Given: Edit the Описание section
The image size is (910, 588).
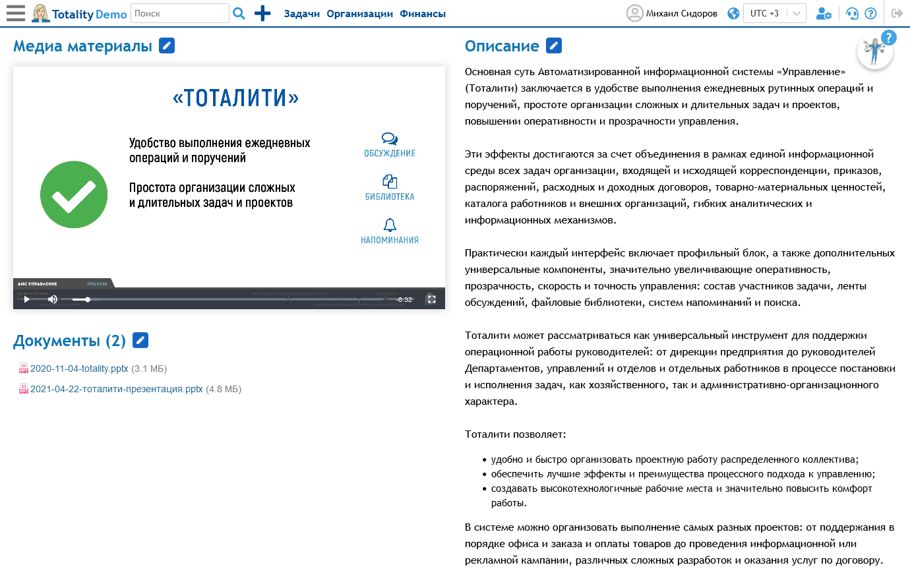Looking at the screenshot, I should pos(554,45).
